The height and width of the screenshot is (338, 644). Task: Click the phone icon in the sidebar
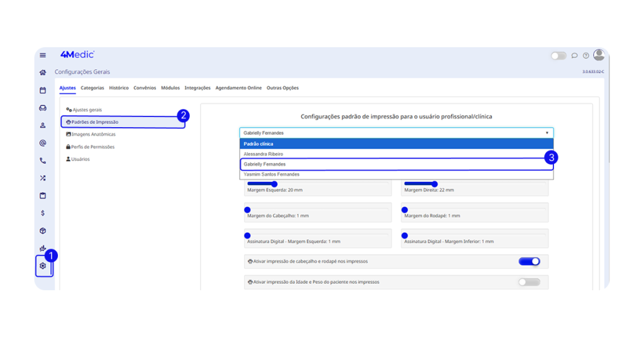pos(43,161)
